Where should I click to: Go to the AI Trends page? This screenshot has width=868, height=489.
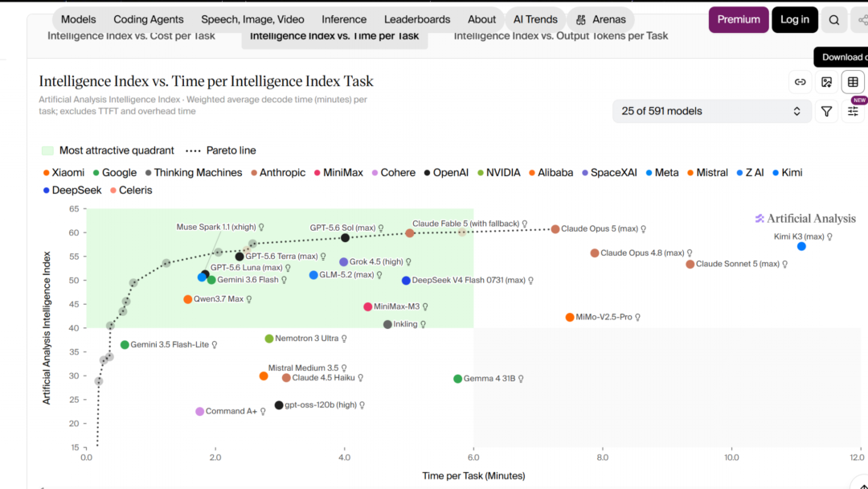[535, 19]
